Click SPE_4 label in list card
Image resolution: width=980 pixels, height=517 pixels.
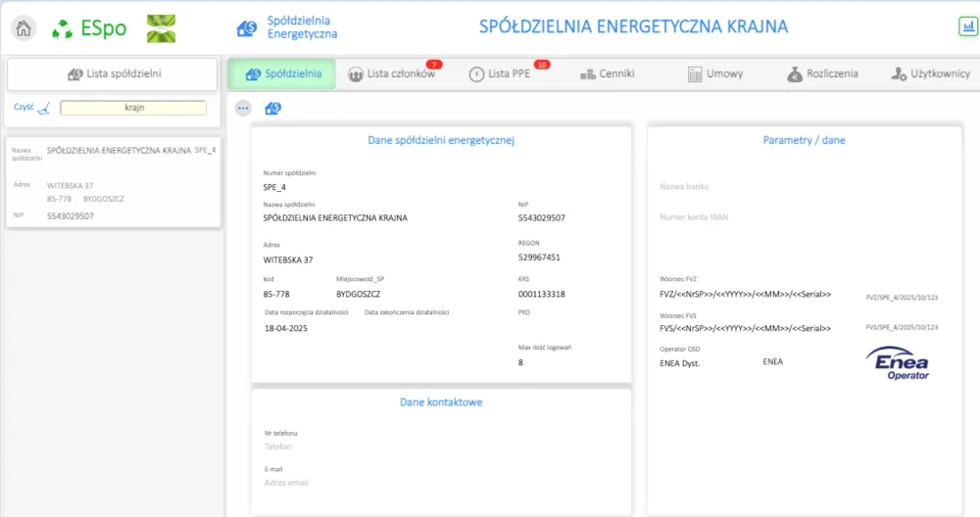pyautogui.click(x=205, y=150)
